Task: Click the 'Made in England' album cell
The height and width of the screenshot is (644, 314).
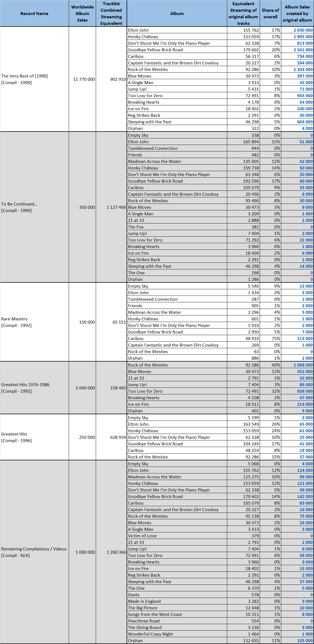Action: tap(177, 601)
